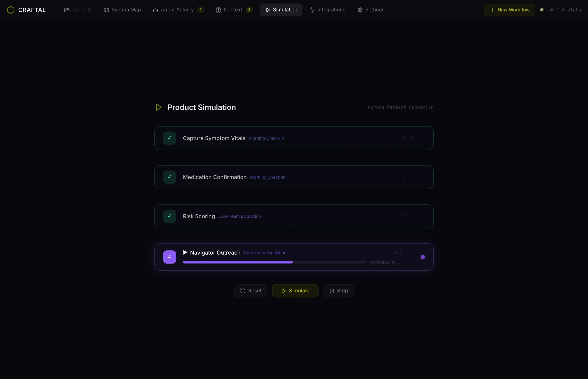Advance the simulation with the Step button
This screenshot has height=379, width=588.
[338, 291]
